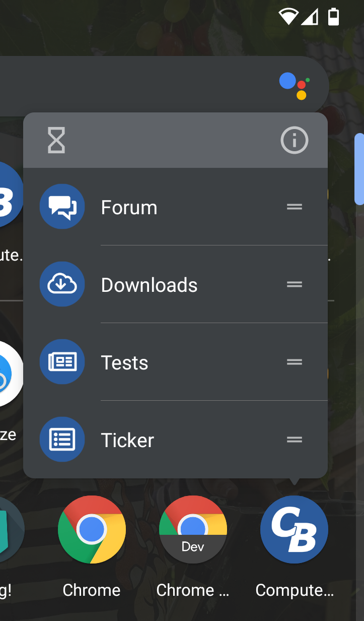Click the drag handle beside Forum
Screen dimensions: 364x621
point(295,207)
